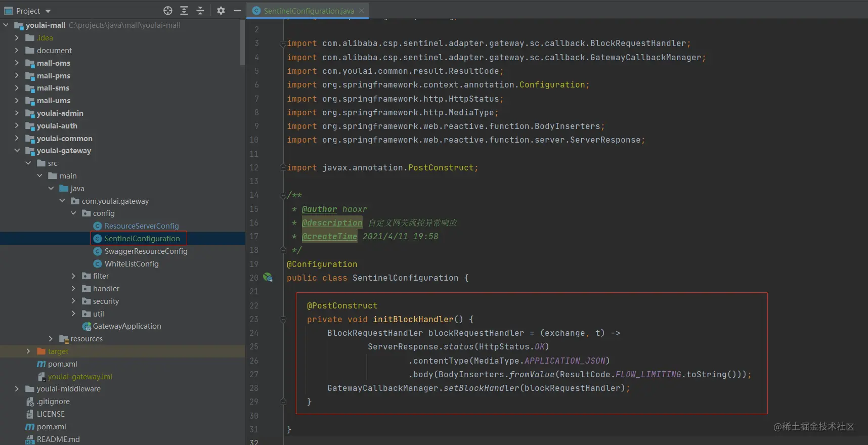Collapse the config package
868x445 pixels.
(73, 213)
